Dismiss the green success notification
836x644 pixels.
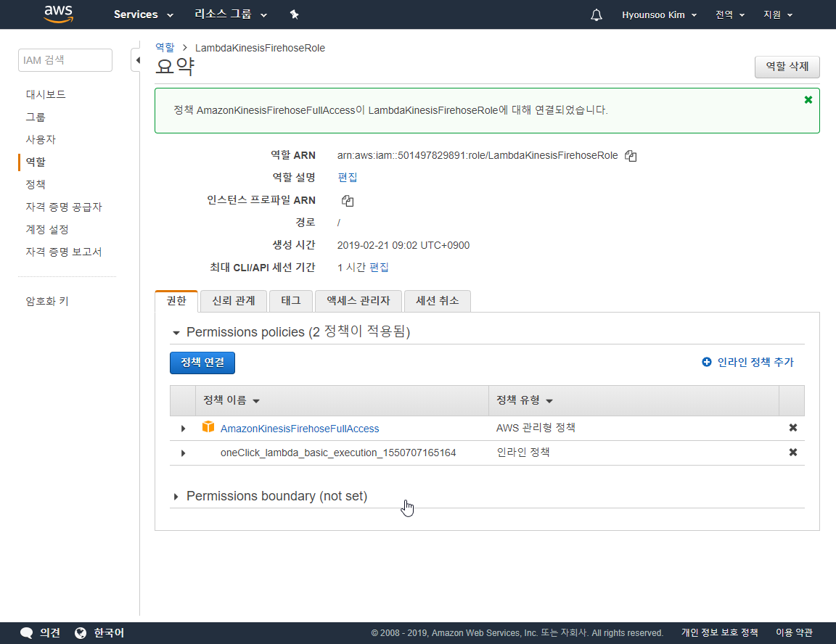click(808, 99)
